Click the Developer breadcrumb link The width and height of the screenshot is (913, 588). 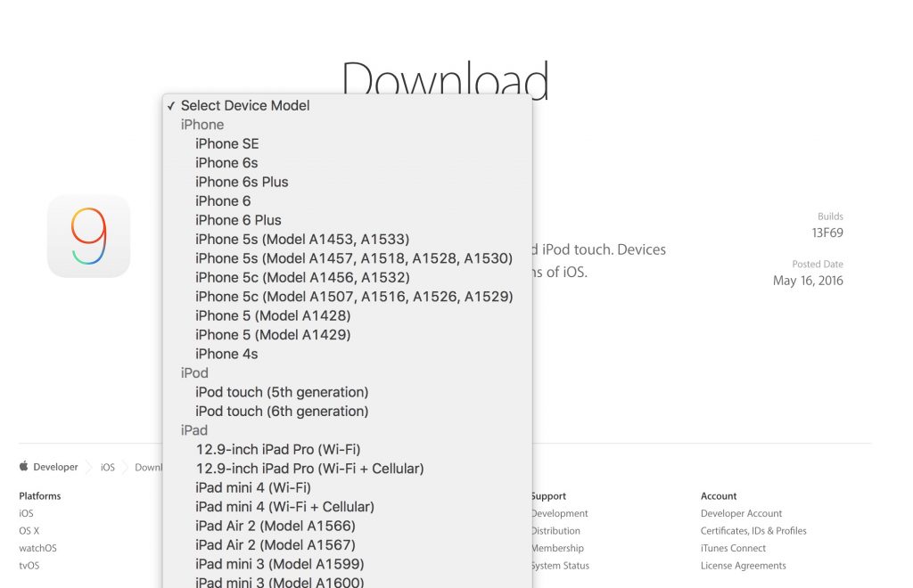pyautogui.click(x=57, y=466)
